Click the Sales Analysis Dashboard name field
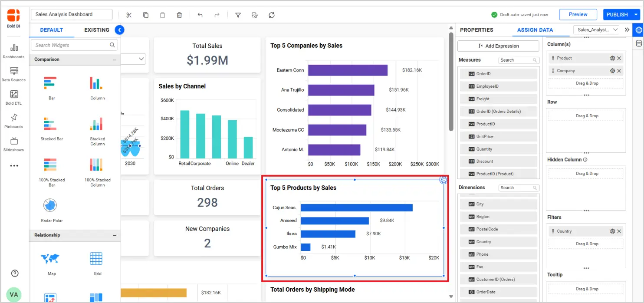 [72, 14]
